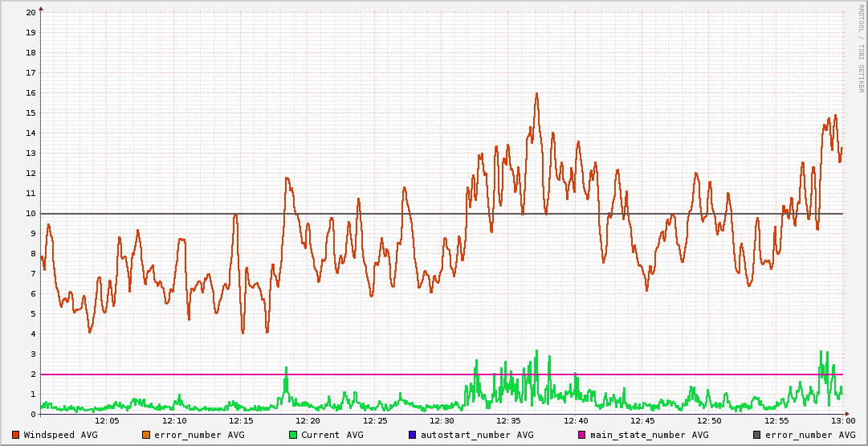Select the Windspeed AVG legend label

60,435
